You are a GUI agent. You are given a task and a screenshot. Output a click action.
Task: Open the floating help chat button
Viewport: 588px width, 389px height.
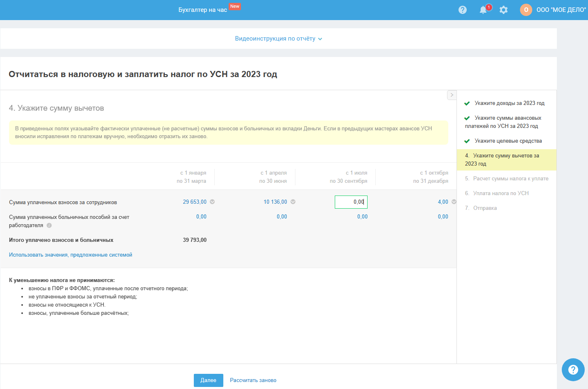[573, 370]
